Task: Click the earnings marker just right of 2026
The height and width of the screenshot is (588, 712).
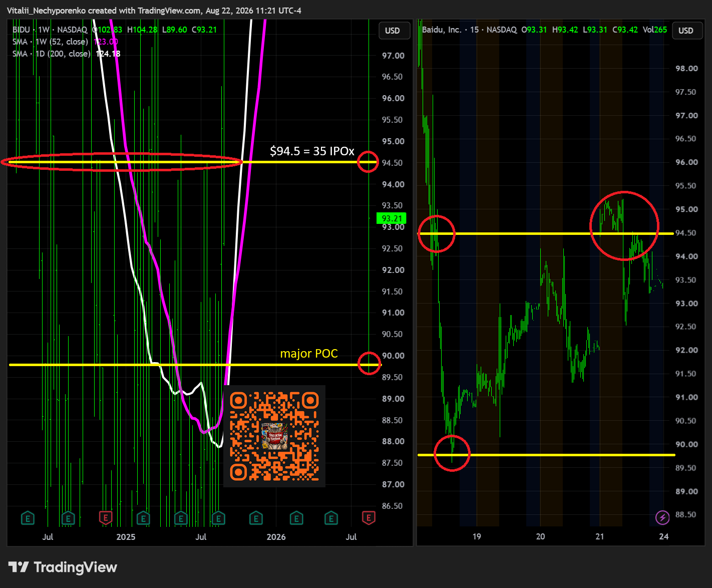Action: 296,518
